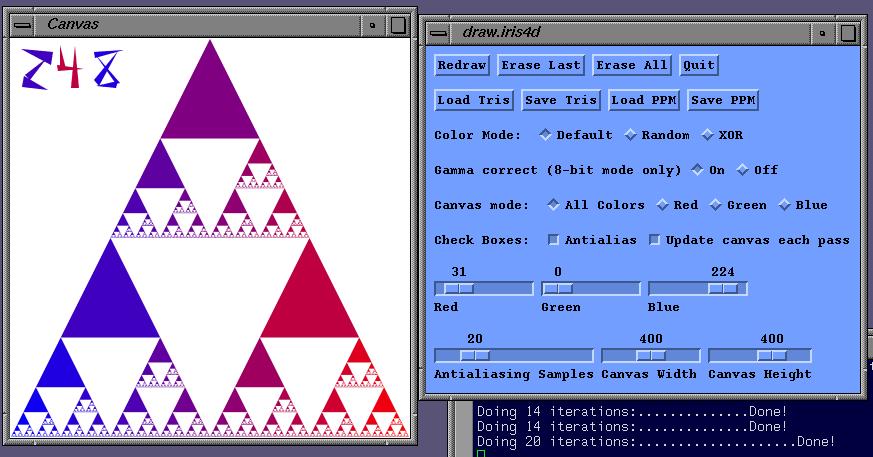Set canvas mode to Green
The height and width of the screenshot is (457, 873).
(x=716, y=205)
